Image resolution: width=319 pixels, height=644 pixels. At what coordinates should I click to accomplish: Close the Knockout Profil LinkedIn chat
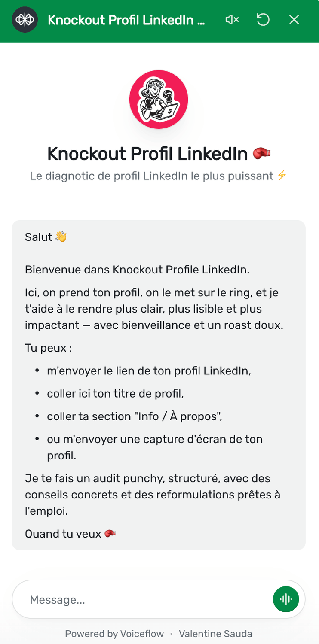(x=294, y=20)
